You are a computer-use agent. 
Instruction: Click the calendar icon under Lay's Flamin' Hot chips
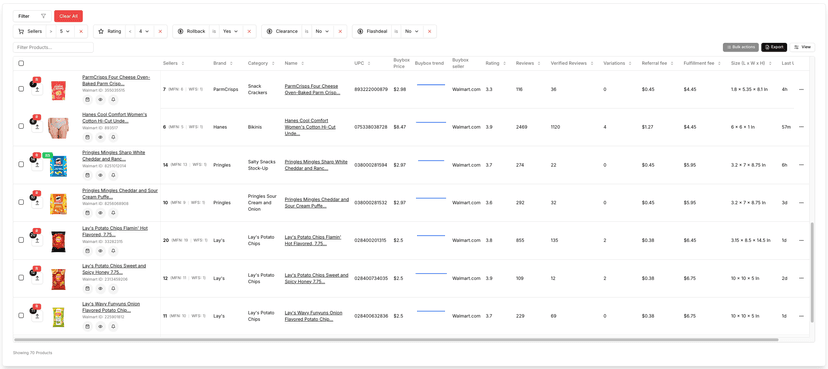[88, 251]
